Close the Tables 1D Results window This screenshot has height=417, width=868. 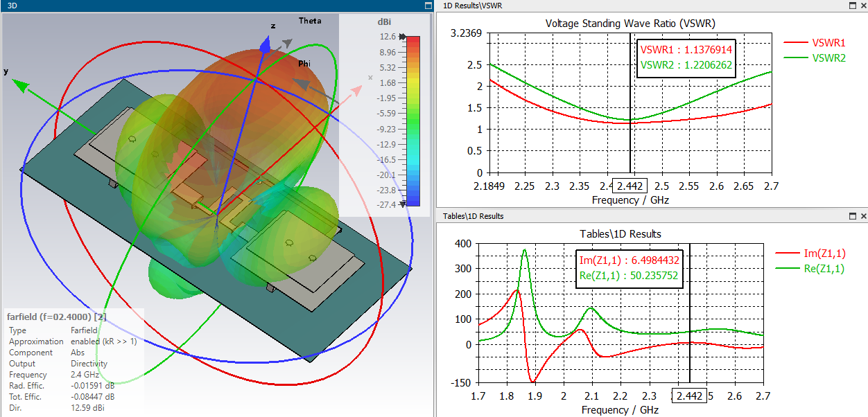click(x=863, y=216)
